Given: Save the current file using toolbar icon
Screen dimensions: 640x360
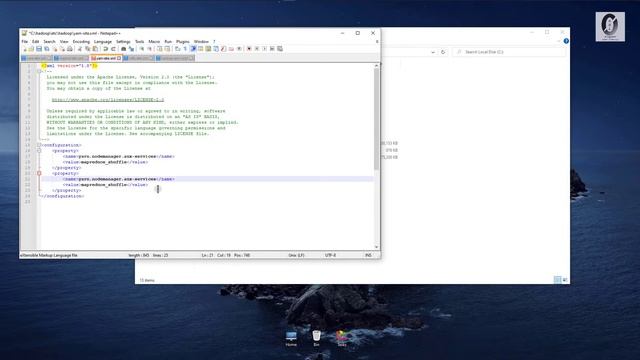Looking at the screenshot, I should (39, 49).
